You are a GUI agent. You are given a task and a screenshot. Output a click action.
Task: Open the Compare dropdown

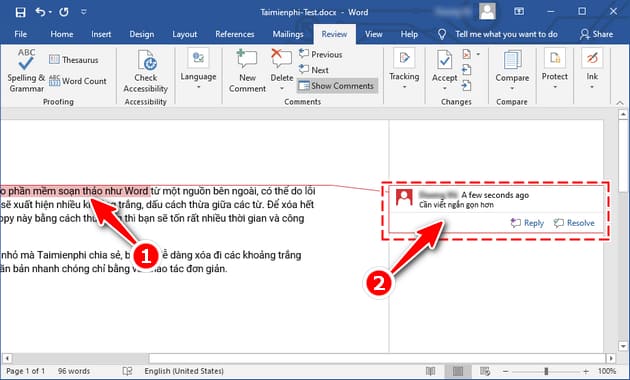(x=512, y=71)
